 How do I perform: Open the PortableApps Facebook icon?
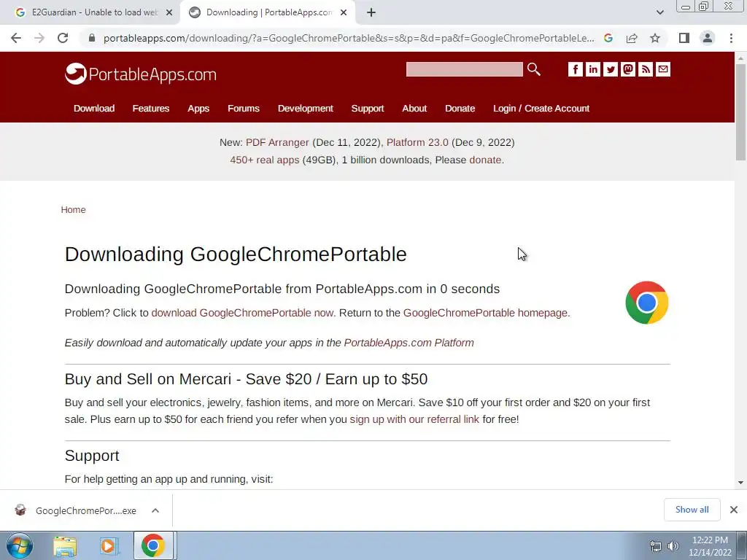[575, 69]
